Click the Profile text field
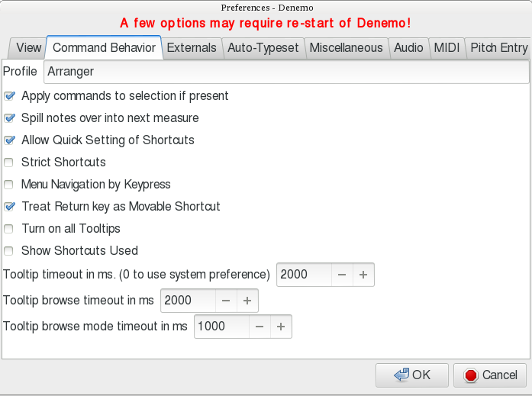The height and width of the screenshot is (396, 532). coord(285,71)
